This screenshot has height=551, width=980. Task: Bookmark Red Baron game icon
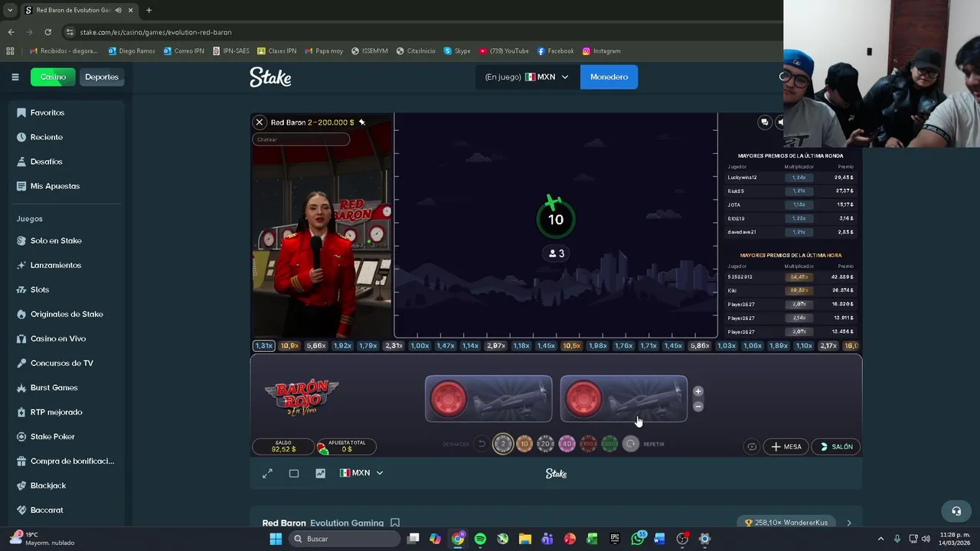[395, 523]
